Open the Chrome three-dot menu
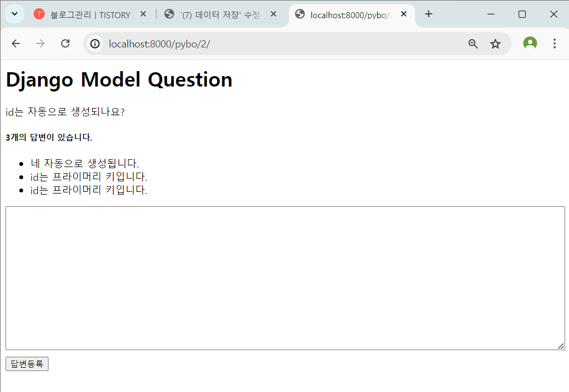The height and width of the screenshot is (392, 569). click(554, 44)
